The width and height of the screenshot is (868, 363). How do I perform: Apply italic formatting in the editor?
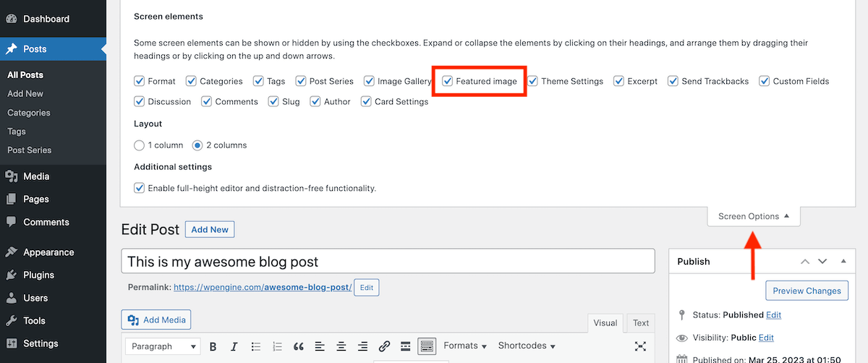tap(234, 346)
